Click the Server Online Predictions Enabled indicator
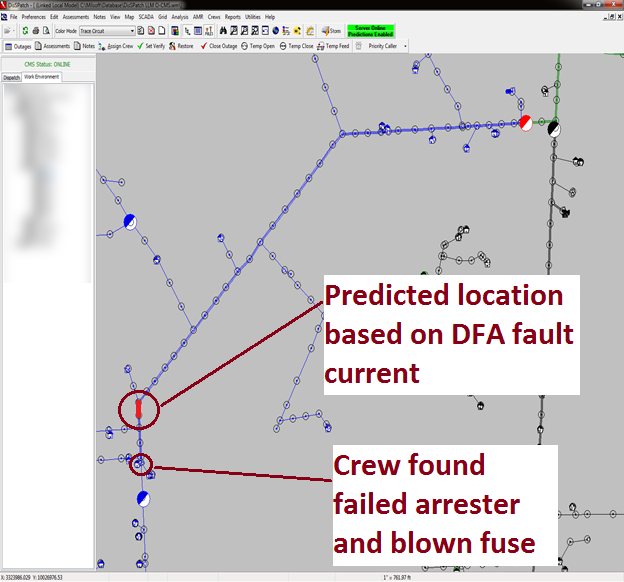Screen dimensions: 624x582 pos(370,31)
